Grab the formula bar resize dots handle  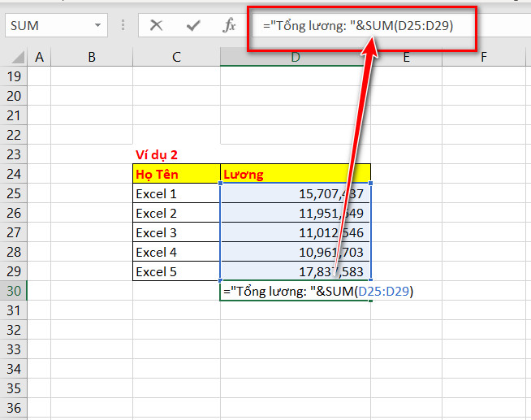click(x=123, y=25)
